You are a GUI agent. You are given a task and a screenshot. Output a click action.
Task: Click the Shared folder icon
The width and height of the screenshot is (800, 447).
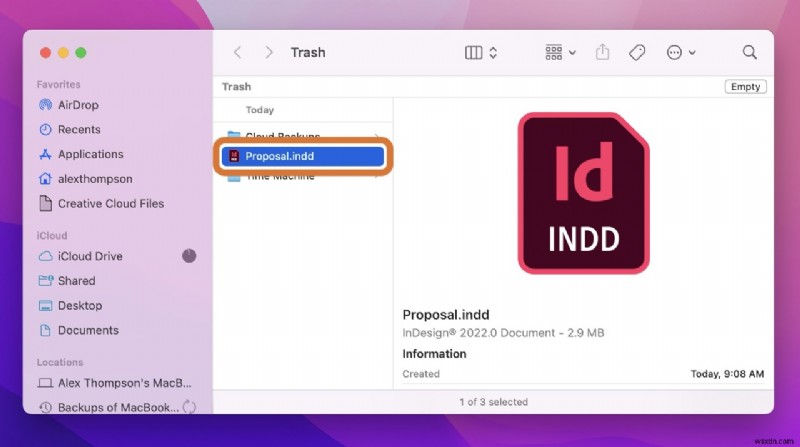click(x=45, y=281)
